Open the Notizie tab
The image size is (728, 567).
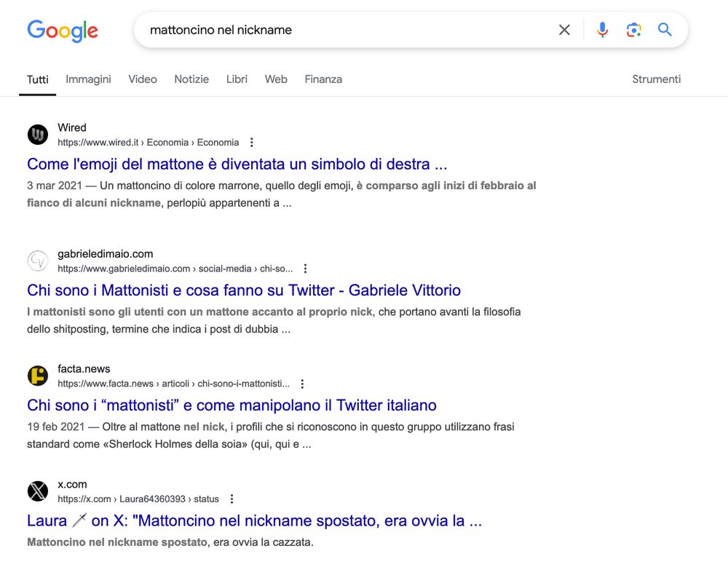[191, 79]
